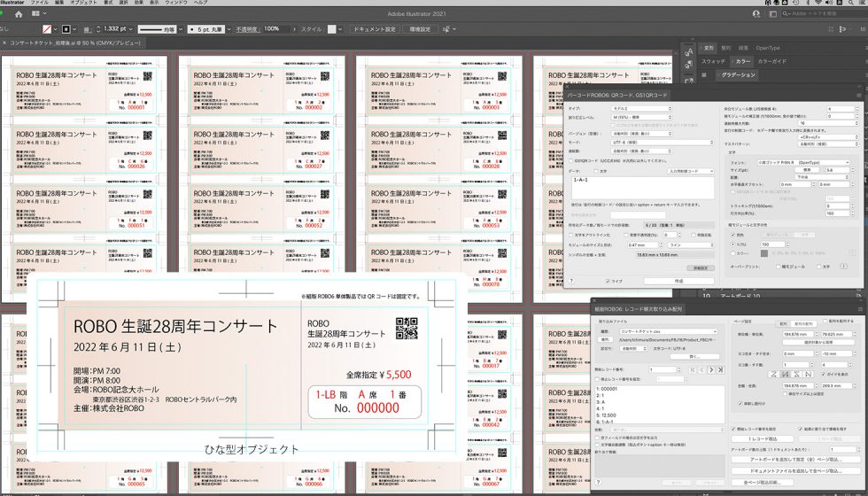Go to previous record icon
Viewport: 868px width, 496px height.
click(701, 370)
